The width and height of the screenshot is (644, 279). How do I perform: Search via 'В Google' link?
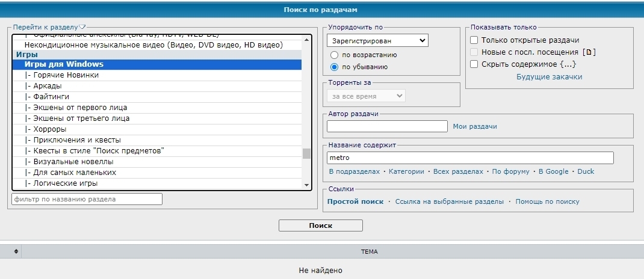(553, 171)
